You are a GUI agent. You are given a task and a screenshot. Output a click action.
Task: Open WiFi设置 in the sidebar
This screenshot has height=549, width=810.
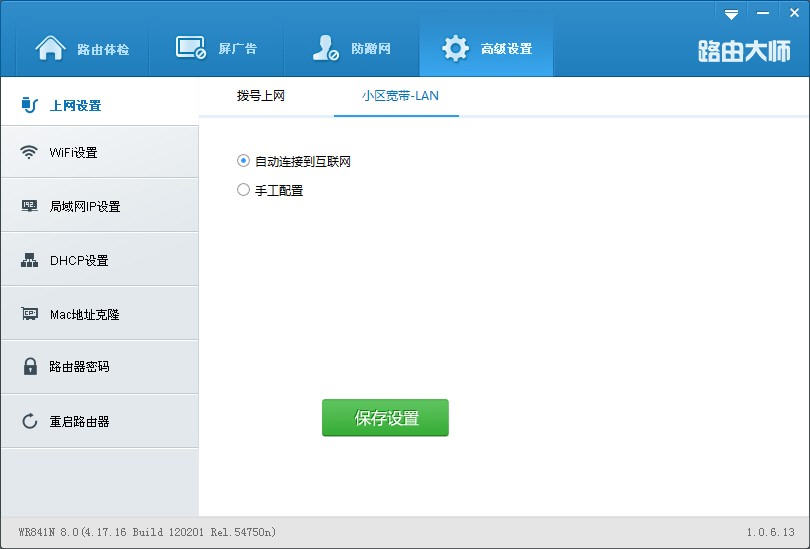(x=100, y=152)
